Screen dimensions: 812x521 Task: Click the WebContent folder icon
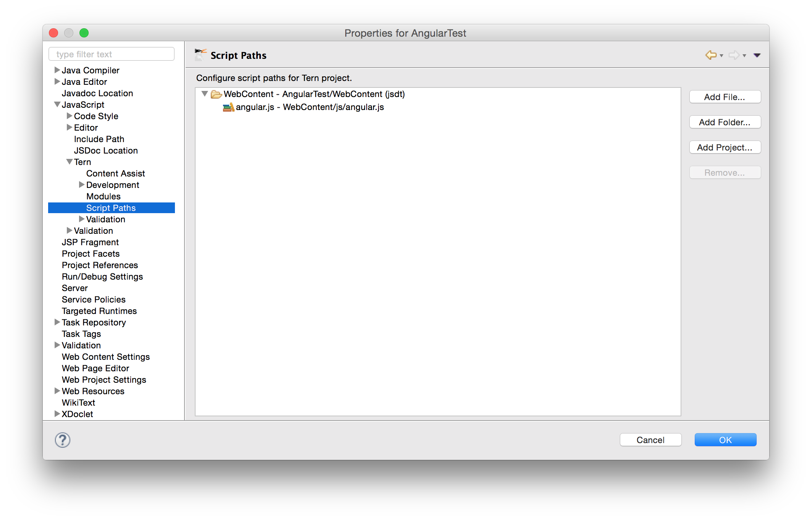216,94
